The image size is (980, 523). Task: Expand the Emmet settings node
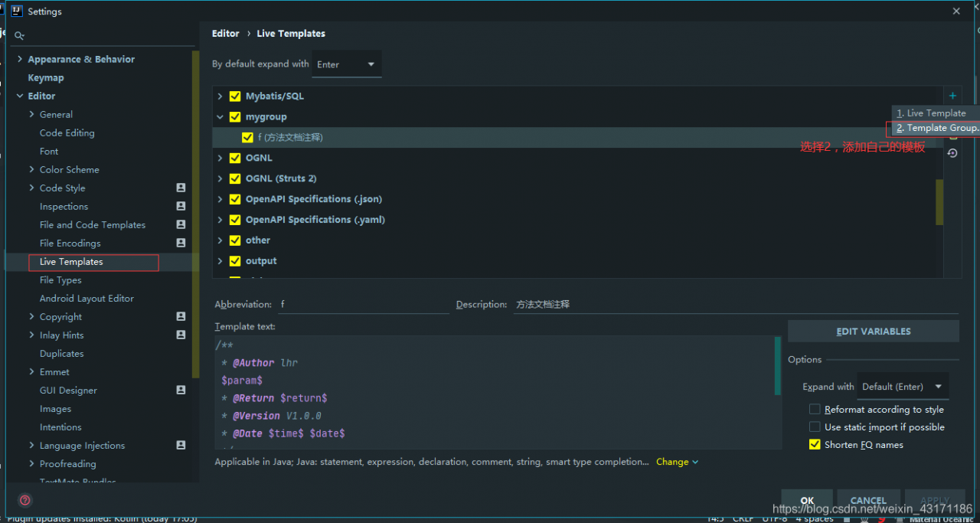tap(31, 371)
